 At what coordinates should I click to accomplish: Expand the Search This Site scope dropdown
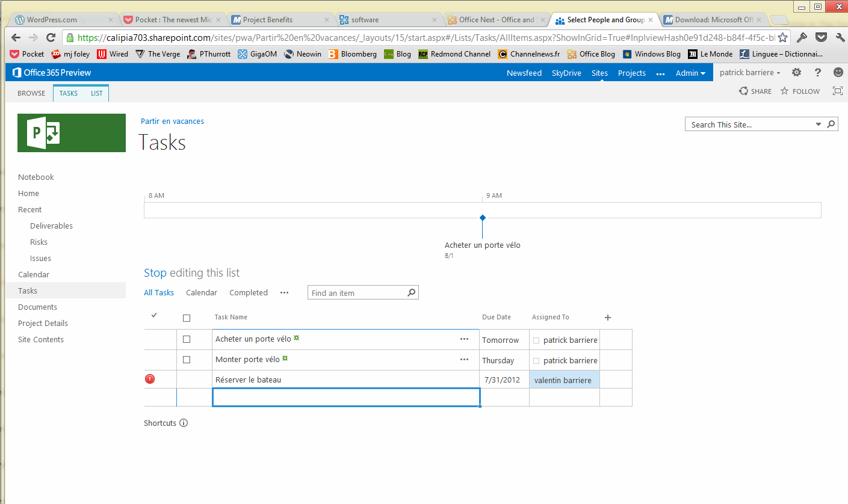pyautogui.click(x=818, y=124)
